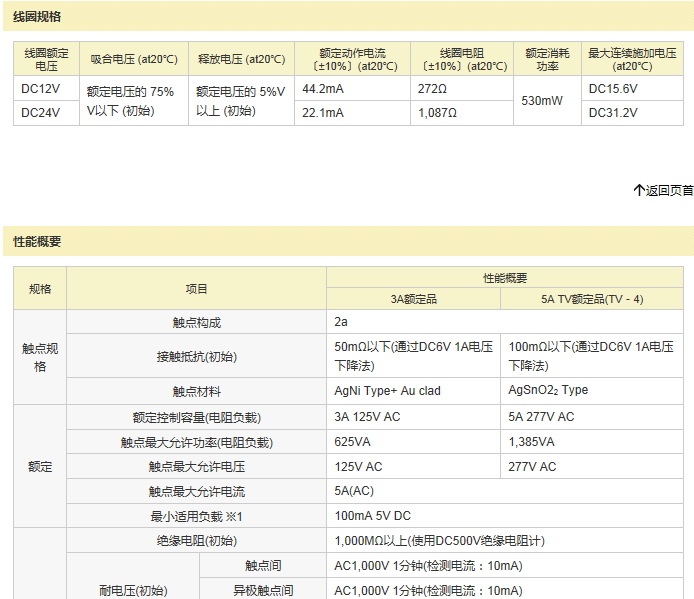Screen dimensions: 694x599
Task: Click the 绝缘电阻(初始) row label
Action: [197, 541]
